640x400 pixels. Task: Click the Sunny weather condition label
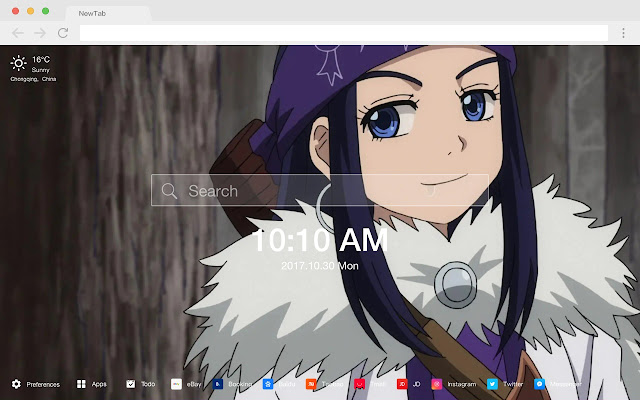tap(40, 70)
